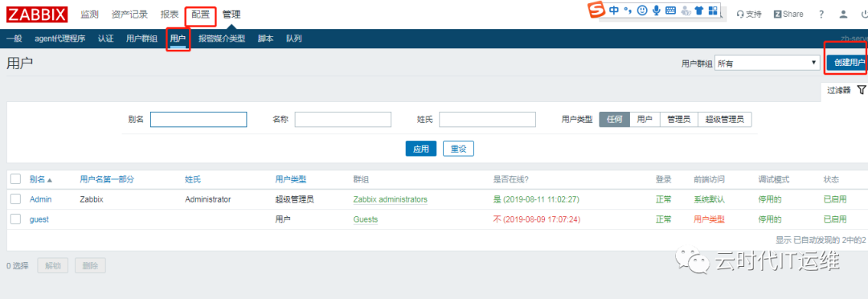This screenshot has width=868, height=299.
Task: Open the filter funnel icon
Action: [x=862, y=90]
